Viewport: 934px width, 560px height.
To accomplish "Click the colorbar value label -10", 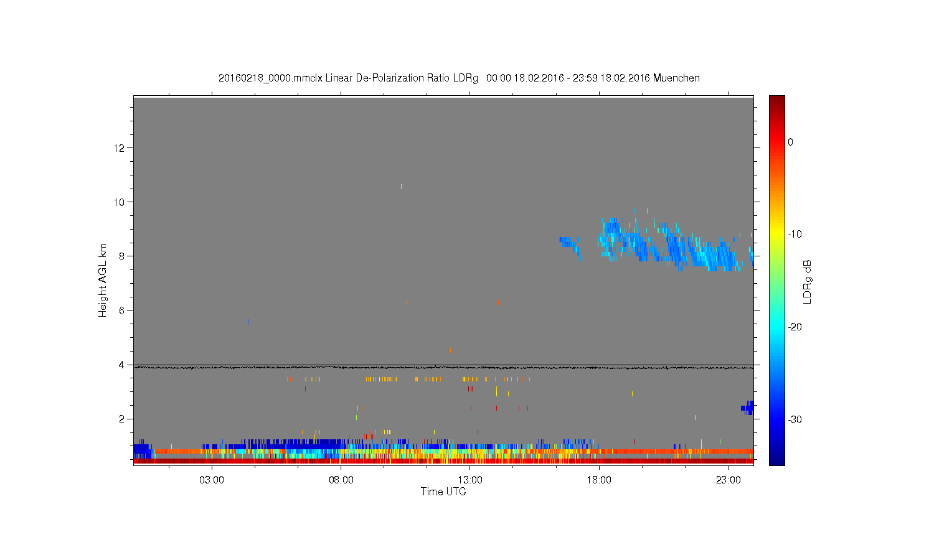I will tap(795, 234).
